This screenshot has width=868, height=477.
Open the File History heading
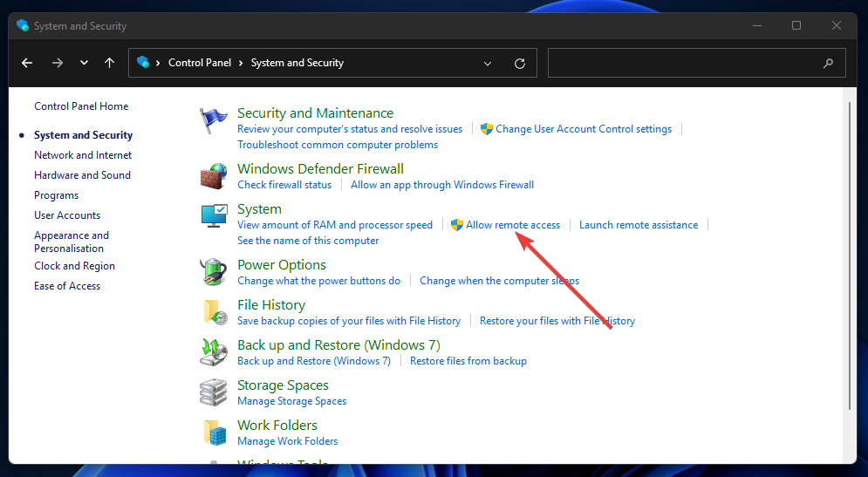[271, 305]
